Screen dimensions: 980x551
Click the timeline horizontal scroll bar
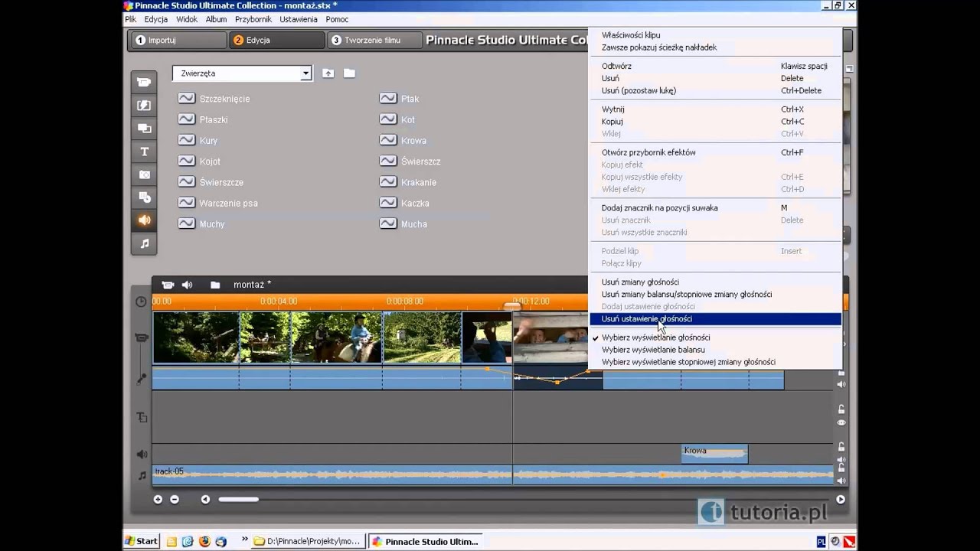[x=238, y=500]
